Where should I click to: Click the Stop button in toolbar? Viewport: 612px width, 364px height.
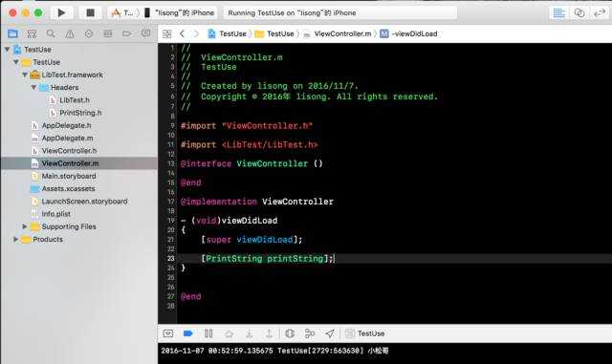tap(90, 12)
